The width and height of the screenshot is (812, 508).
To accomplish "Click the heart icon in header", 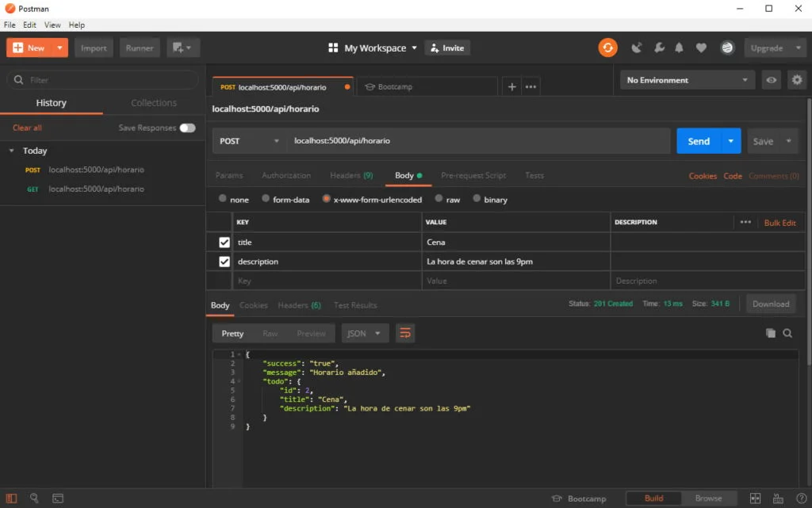I will tap(701, 48).
